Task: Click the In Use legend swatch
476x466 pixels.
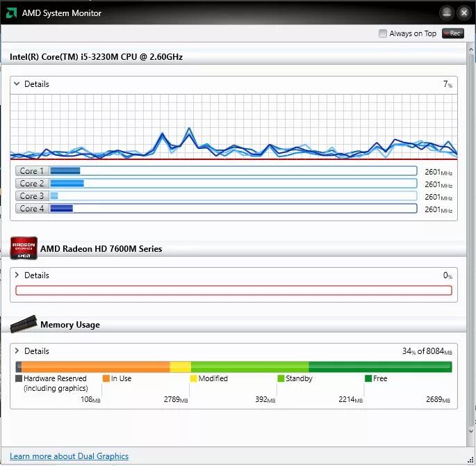Action: pos(106,378)
